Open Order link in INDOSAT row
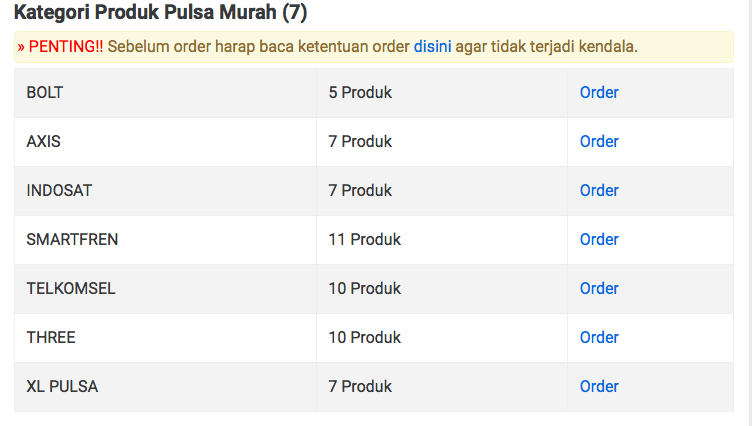Image resolution: width=752 pixels, height=426 pixels. click(x=599, y=190)
